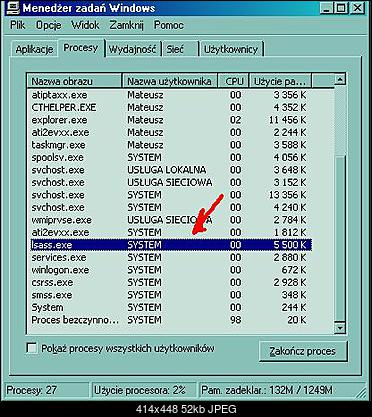372x417 pixels.
Task: Select the smss.exe process
Action: 170,295
